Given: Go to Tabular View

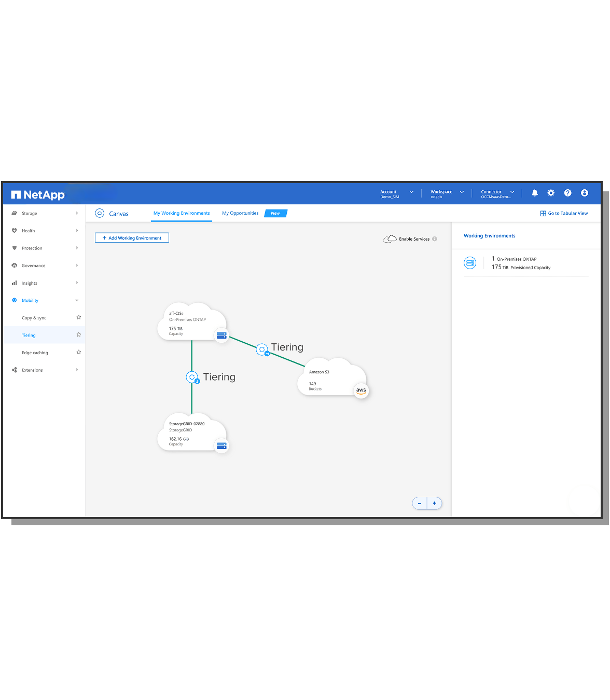Looking at the screenshot, I should (x=564, y=213).
